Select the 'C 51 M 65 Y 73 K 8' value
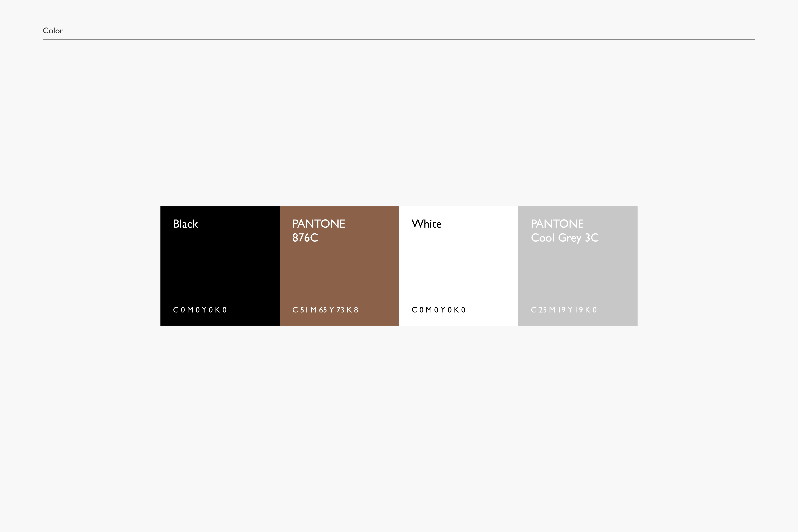Screen dimensions: 798x532 click(x=325, y=310)
